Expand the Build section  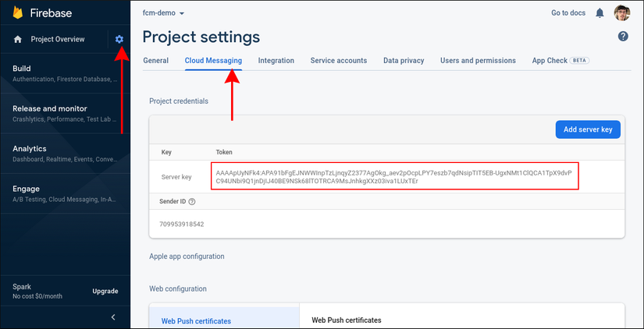coord(66,73)
